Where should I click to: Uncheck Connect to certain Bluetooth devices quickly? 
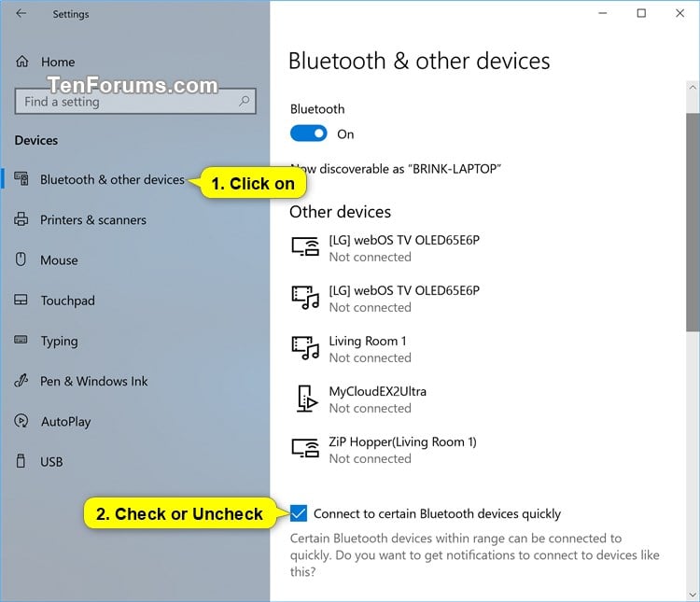click(x=299, y=513)
